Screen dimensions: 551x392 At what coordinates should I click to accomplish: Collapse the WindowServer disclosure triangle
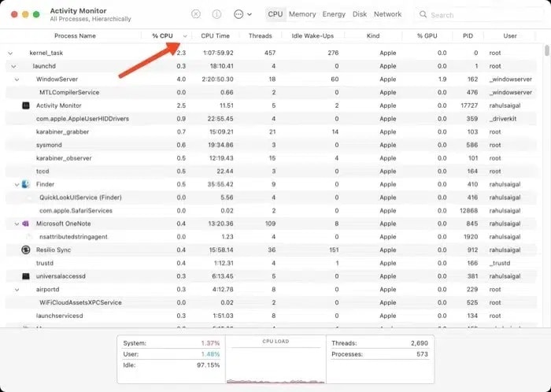click(x=17, y=80)
